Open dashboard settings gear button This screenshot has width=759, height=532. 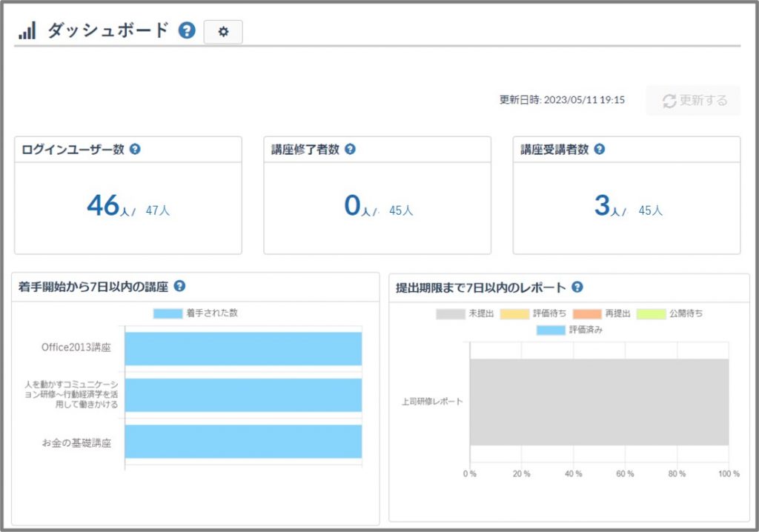[223, 32]
